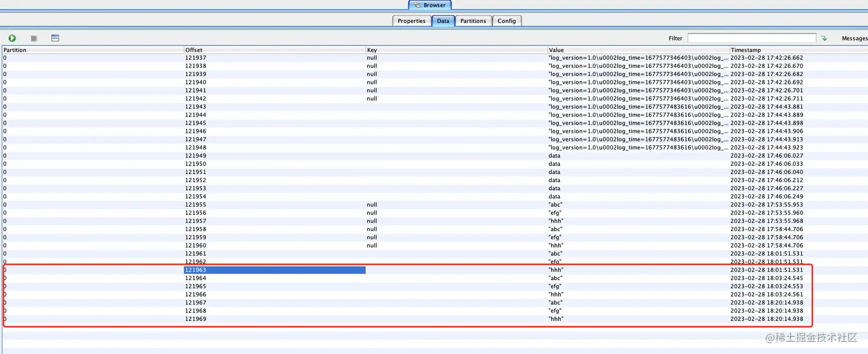Select offset 121951 cell

coord(274,172)
